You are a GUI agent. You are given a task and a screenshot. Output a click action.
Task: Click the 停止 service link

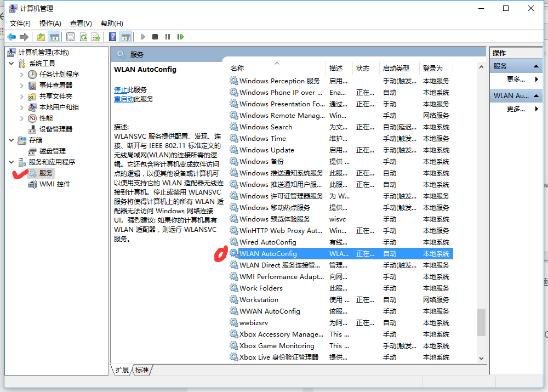pos(121,90)
